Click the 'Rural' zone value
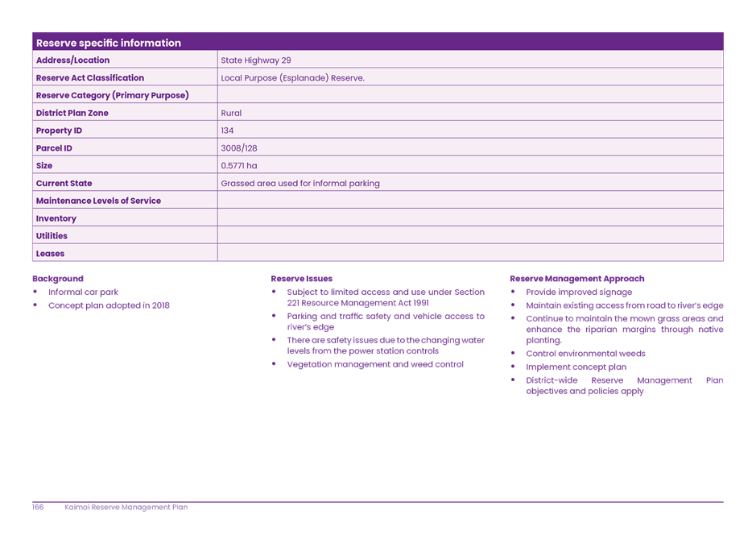The width and height of the screenshot is (756, 535). tap(231, 113)
